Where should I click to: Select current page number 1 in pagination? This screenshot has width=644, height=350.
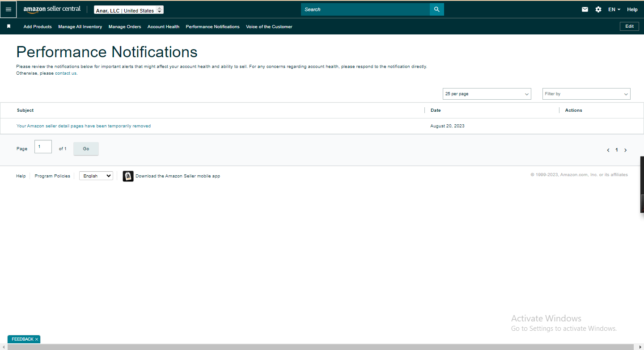617,150
